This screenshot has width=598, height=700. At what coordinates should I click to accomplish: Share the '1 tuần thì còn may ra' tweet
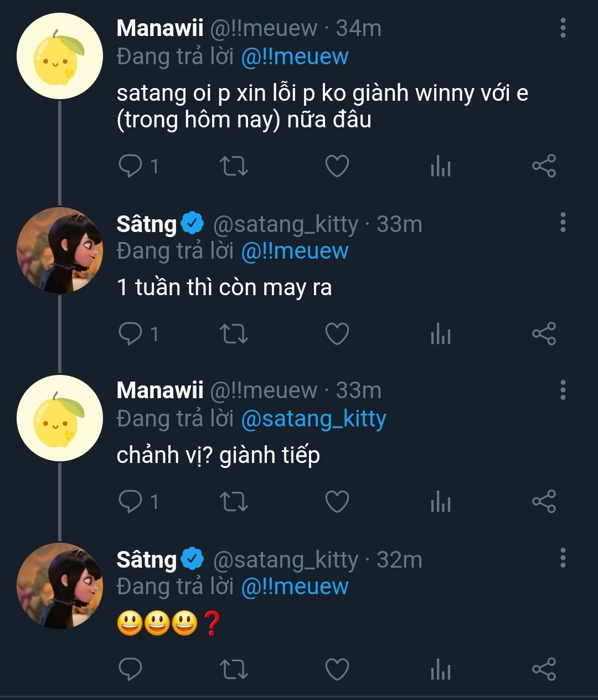[544, 334]
